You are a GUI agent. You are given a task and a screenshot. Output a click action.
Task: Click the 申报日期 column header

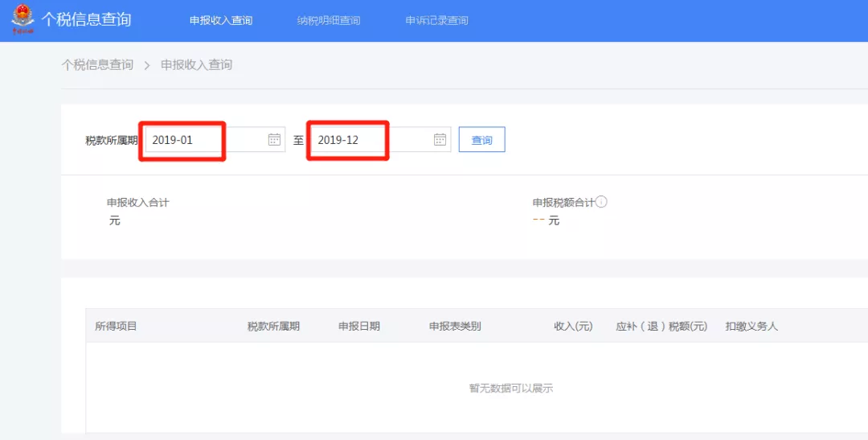click(359, 327)
